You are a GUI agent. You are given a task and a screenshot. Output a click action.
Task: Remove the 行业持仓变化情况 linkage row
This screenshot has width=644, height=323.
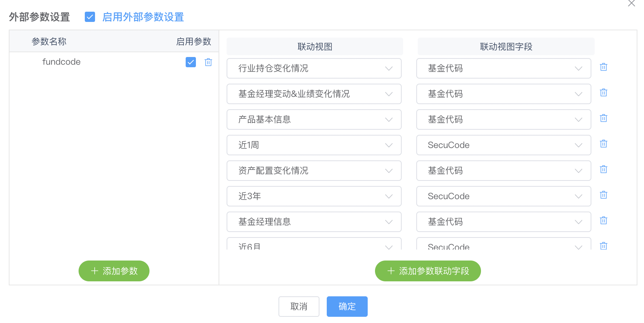(x=603, y=67)
